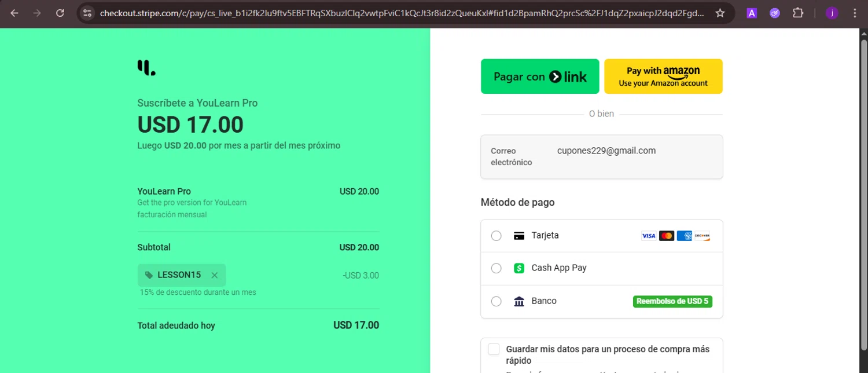Pay with the 'Pagar con link' button
868x373 pixels.
coord(540,76)
